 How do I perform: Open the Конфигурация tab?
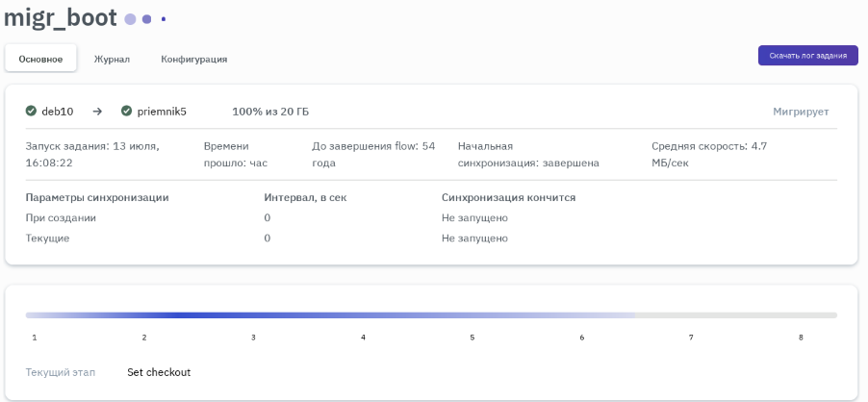[x=193, y=59]
